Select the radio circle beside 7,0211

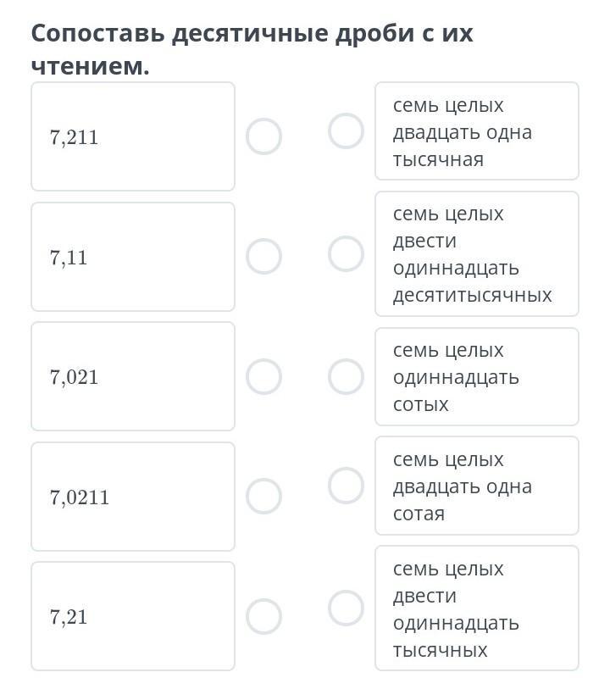(263, 496)
